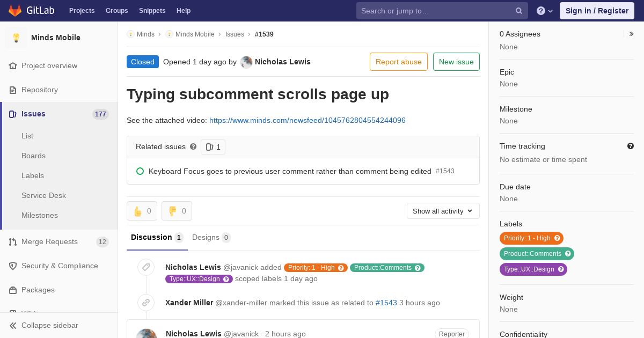The width and height of the screenshot is (644, 338).
Task: Click the Collapse sidebar double-chevron icon
Action: [13, 326]
